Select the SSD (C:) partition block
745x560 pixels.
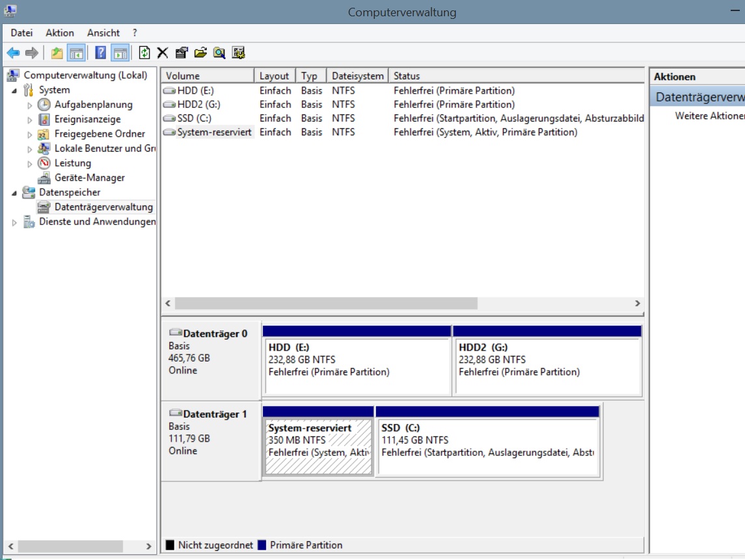(487, 441)
